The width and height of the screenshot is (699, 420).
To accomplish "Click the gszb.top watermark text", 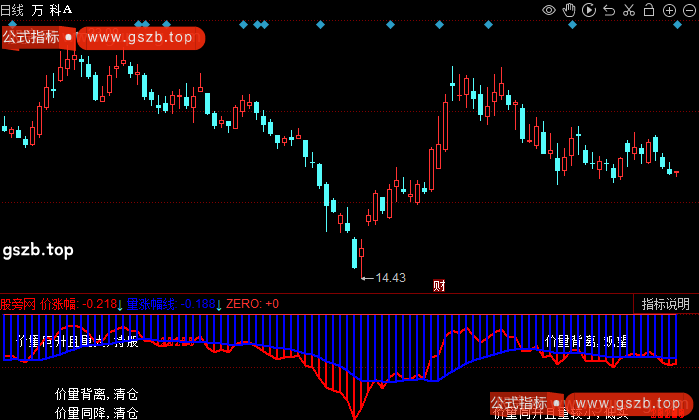I will pos(38,249).
